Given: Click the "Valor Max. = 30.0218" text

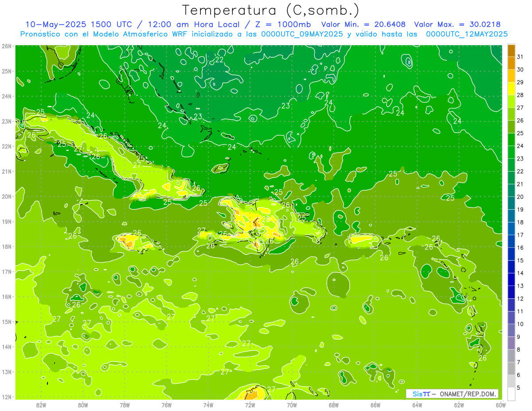Looking at the screenshot, I should coord(457,24).
